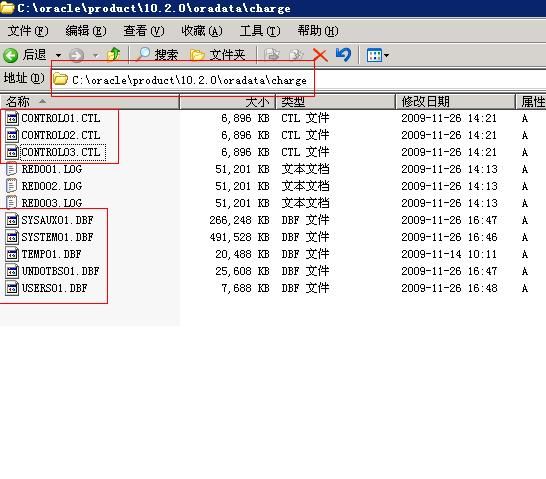Click the Search (搜索) toolbar button
The height and width of the screenshot is (479, 546).
click(157, 55)
